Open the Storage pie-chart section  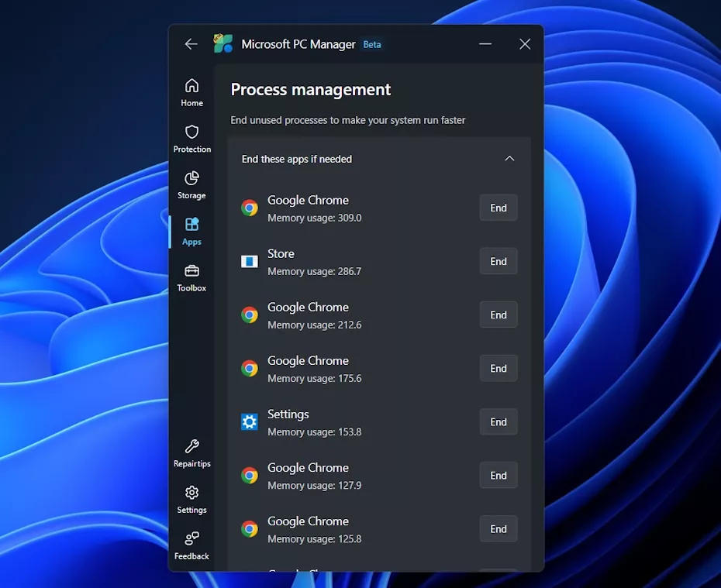pyautogui.click(x=191, y=184)
